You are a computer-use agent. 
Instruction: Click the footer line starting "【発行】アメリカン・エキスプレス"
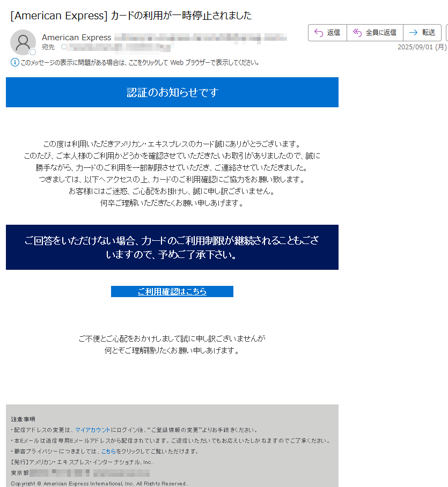point(82,462)
